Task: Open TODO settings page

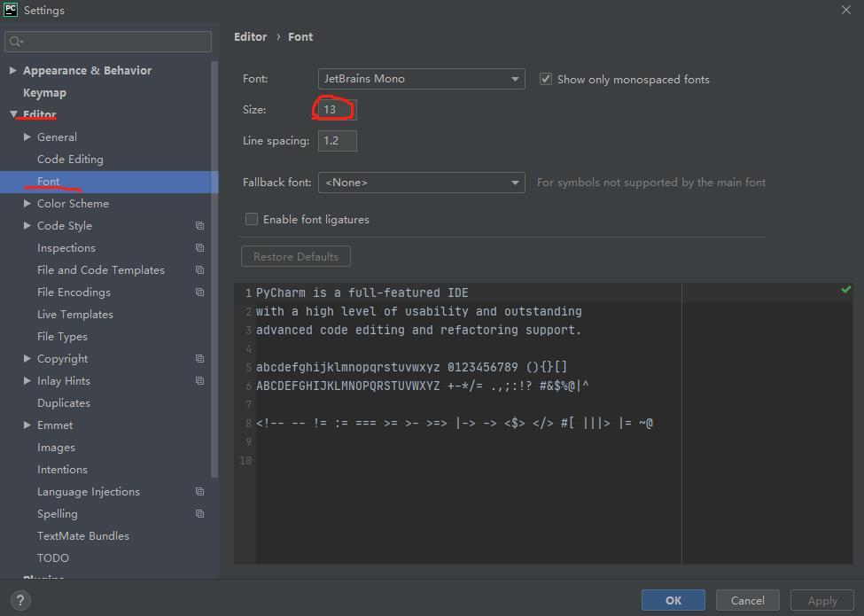Action: tap(53, 558)
